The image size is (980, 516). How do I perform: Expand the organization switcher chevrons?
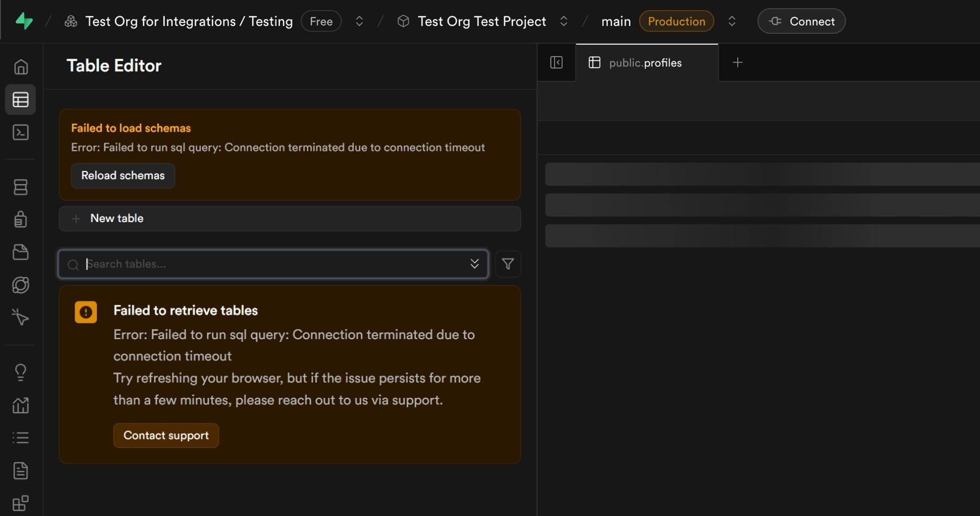click(359, 21)
